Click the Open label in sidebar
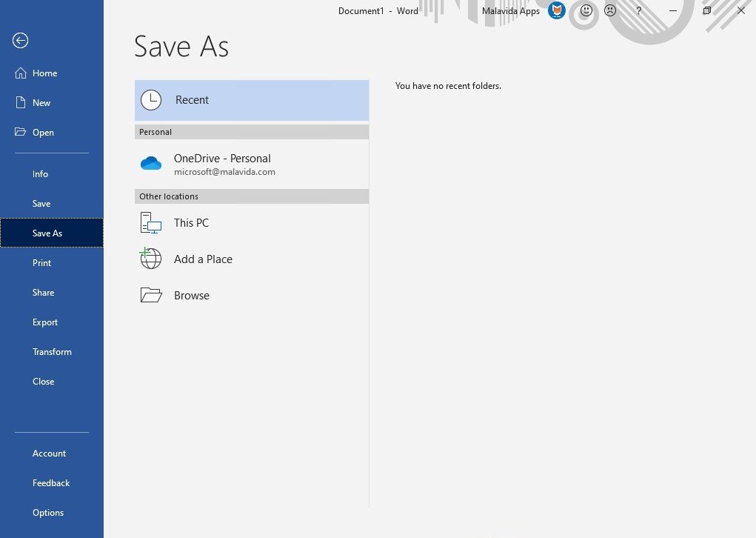Viewport: 756px width, 538px height. (x=43, y=133)
